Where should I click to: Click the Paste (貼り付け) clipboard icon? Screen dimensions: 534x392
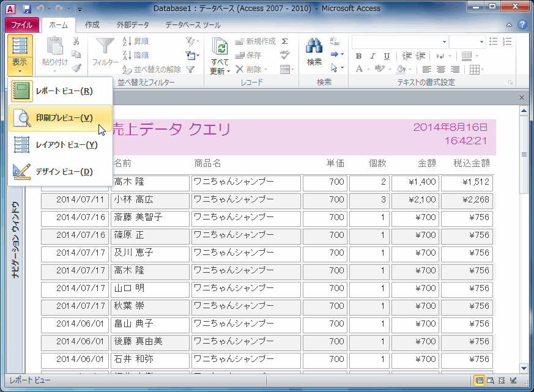point(55,45)
